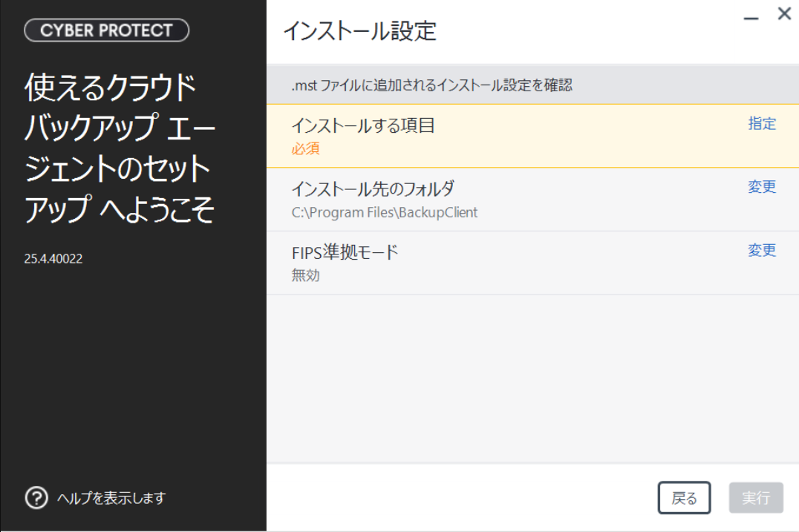Close the installer window
Screen dimensions: 799x532
[784, 14]
